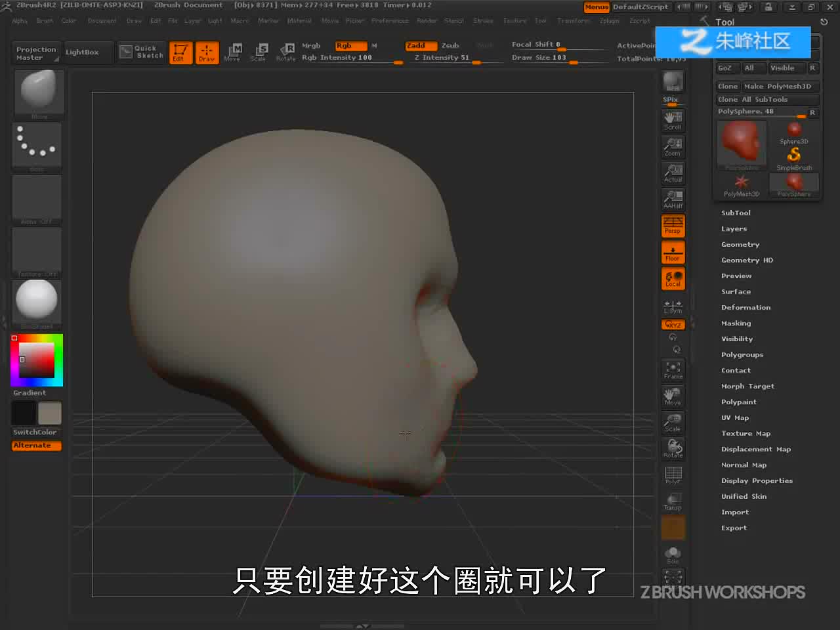This screenshot has height=630, width=840.
Task: Enable Mrgb painting mode
Action: pos(311,46)
